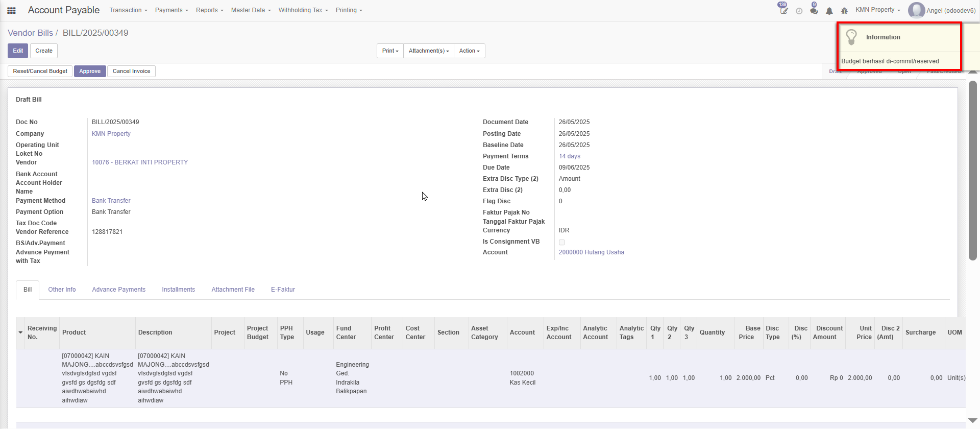Viewport: 980px width, 429px height.
Task: Click the table column options triangle icon
Action: coord(20,332)
